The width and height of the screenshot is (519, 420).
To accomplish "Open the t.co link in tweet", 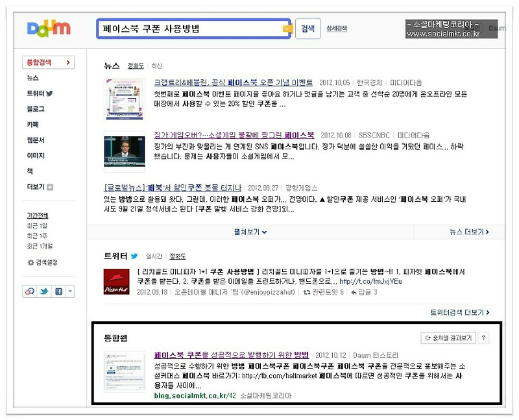I will pos(370,281).
